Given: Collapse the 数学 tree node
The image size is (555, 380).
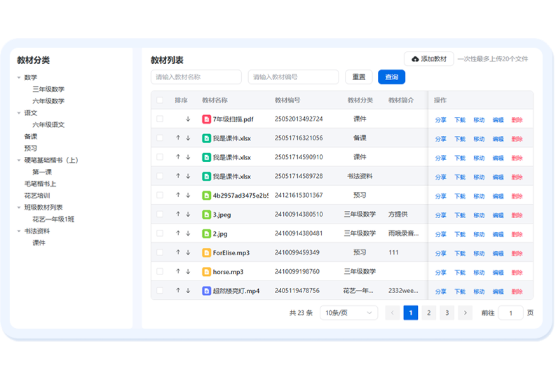Looking at the screenshot, I should pos(19,77).
